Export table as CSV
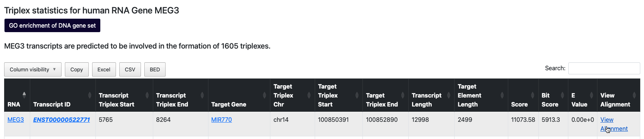Image resolution: width=644 pixels, height=139 pixels. 130,69
